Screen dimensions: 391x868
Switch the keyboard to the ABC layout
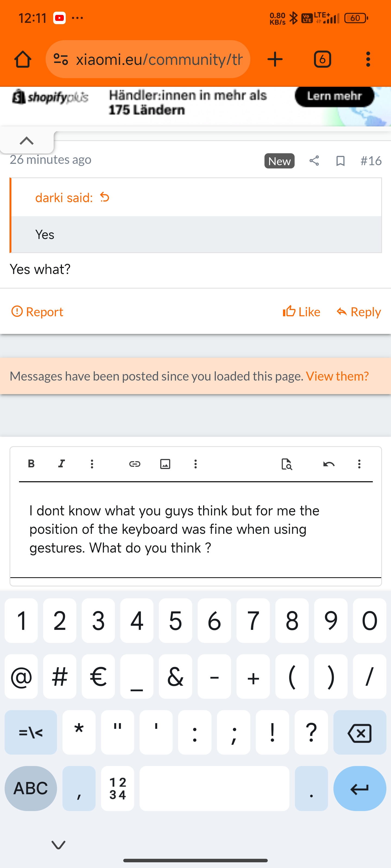pyautogui.click(x=31, y=788)
